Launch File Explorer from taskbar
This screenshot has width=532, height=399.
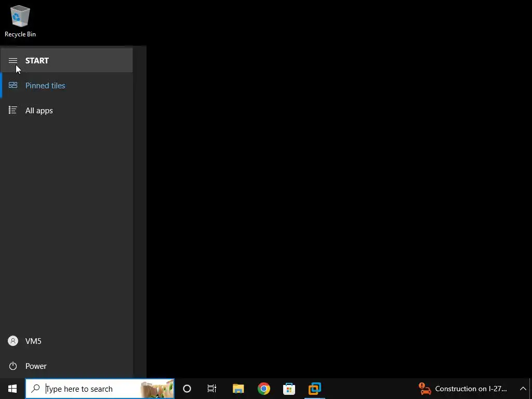238,389
